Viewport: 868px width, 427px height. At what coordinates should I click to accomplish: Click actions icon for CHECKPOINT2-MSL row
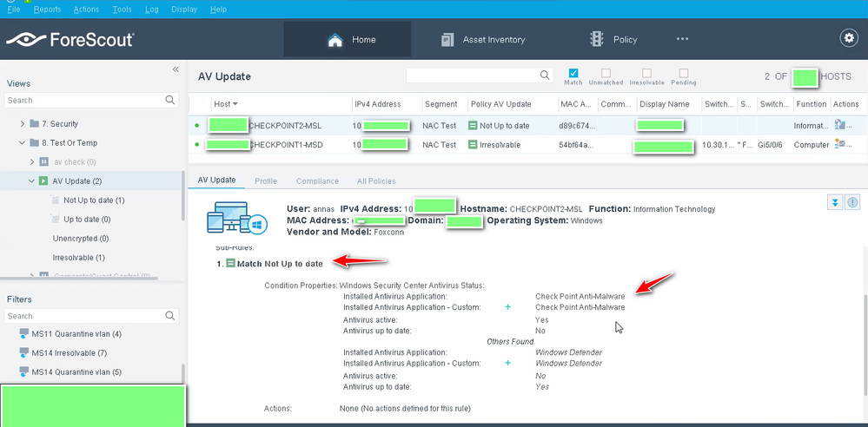tap(839, 125)
